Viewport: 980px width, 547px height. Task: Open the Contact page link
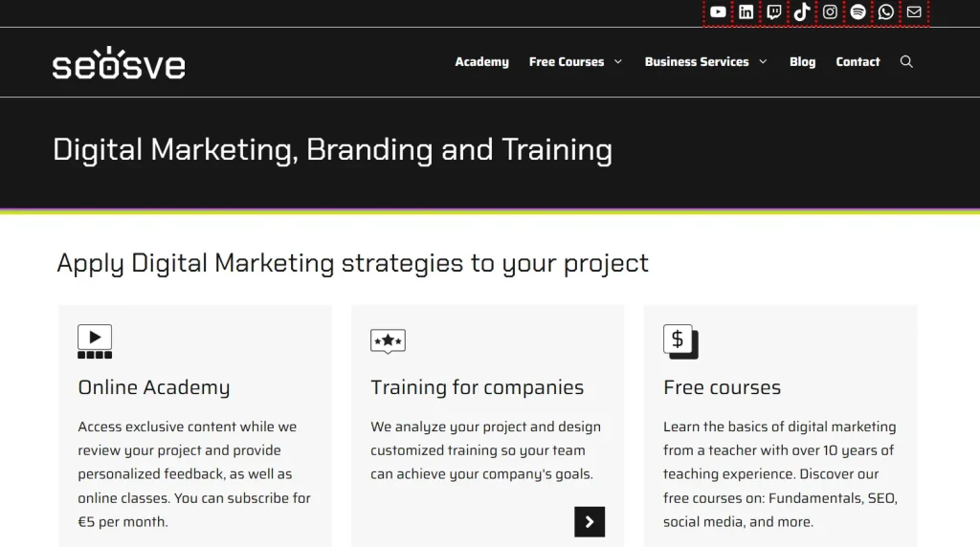coord(857,62)
